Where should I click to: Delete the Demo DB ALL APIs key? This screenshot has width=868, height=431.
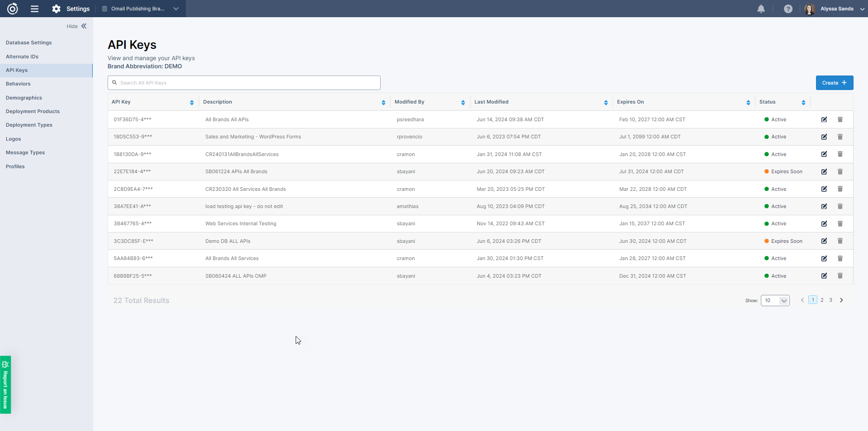(840, 241)
